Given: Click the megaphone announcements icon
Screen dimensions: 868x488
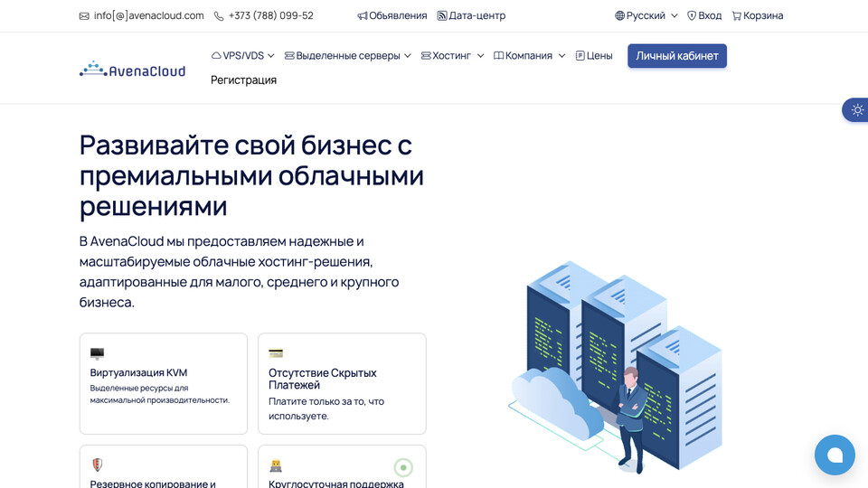Looking at the screenshot, I should 362,16.
